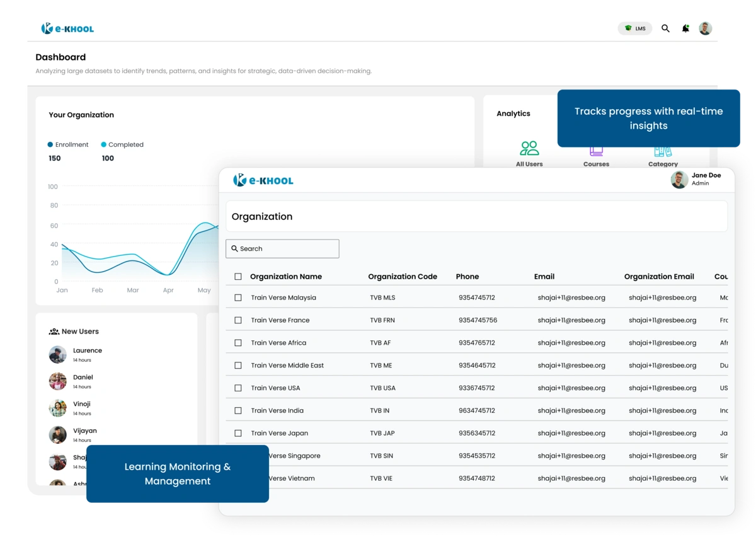Click the All Users people icon under Analytics
The width and height of the screenshot is (756, 537).
click(529, 147)
